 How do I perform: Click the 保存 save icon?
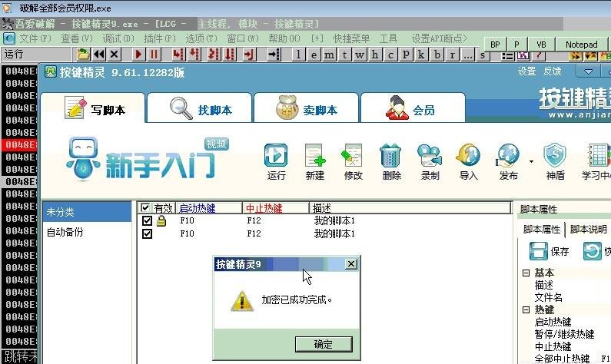(550, 251)
